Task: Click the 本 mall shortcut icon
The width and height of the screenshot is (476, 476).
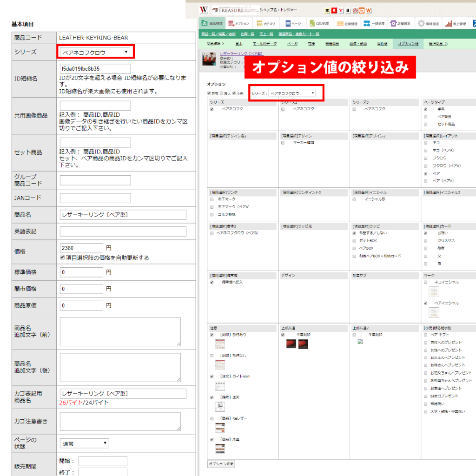Action: (328, 11)
